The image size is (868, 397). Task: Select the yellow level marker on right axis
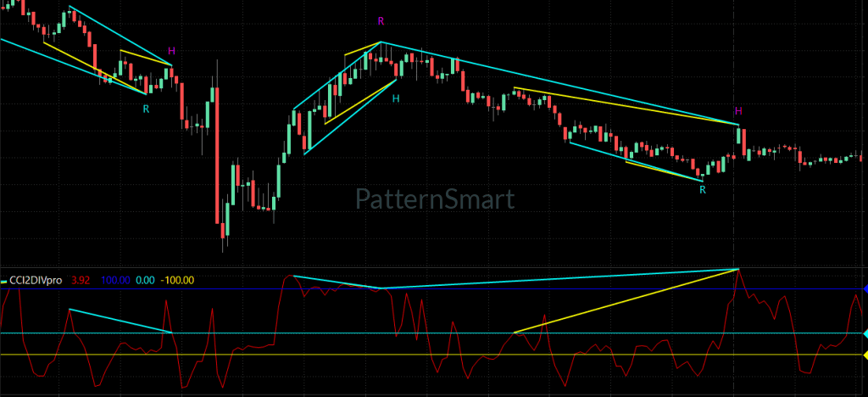point(865,355)
